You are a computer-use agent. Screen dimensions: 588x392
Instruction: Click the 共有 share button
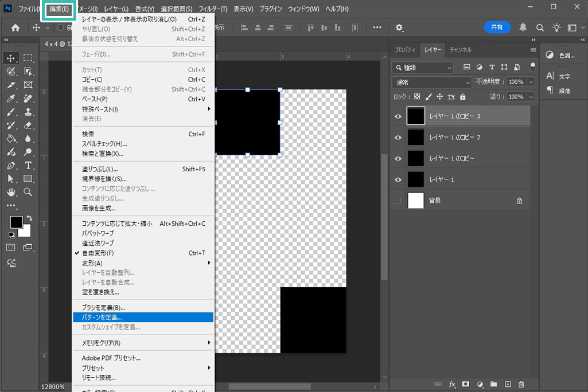[x=497, y=27]
